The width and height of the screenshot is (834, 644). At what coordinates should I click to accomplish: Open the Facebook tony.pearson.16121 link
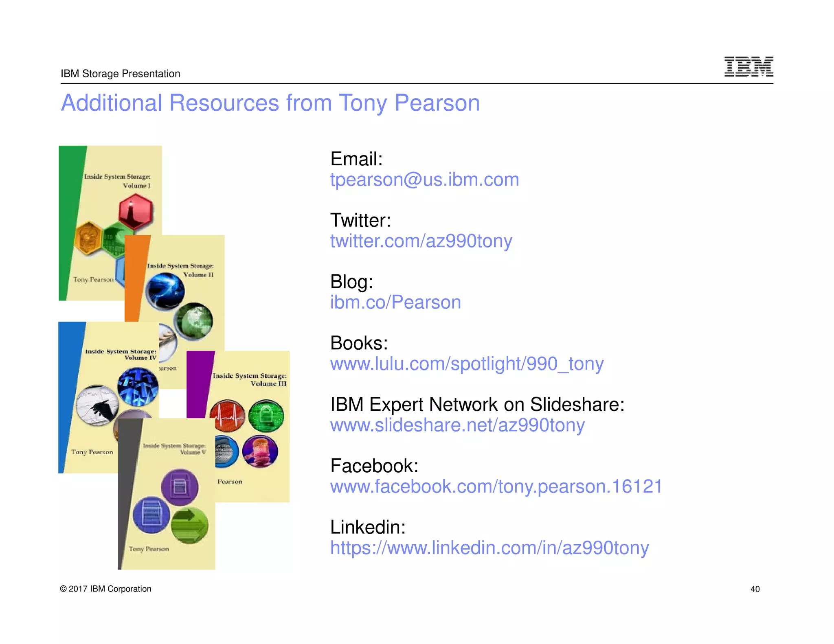pyautogui.click(x=496, y=486)
